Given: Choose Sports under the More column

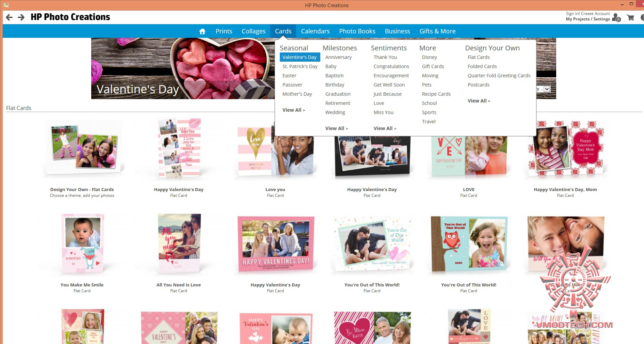Looking at the screenshot, I should point(429,112).
